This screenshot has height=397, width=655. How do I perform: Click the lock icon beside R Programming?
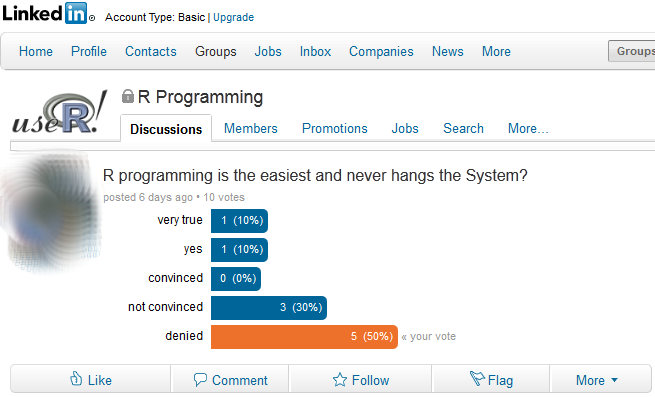(127, 96)
